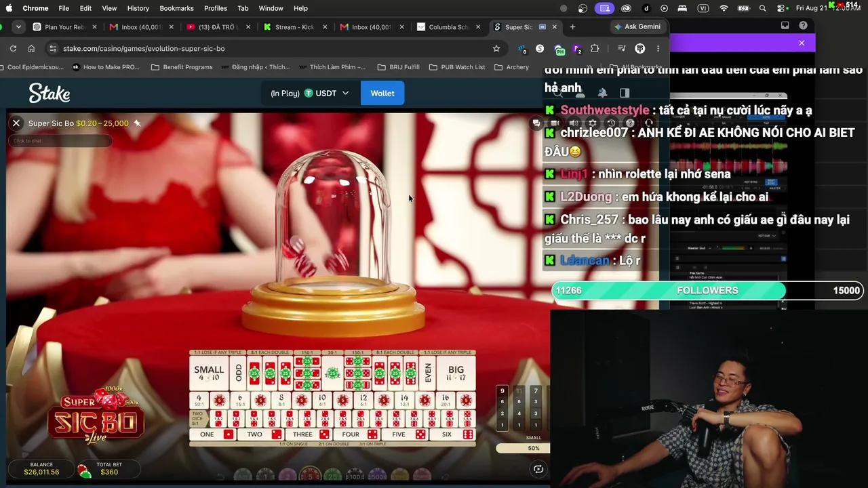Bet on single number FIVE
868x488 pixels.
pyautogui.click(x=405, y=434)
